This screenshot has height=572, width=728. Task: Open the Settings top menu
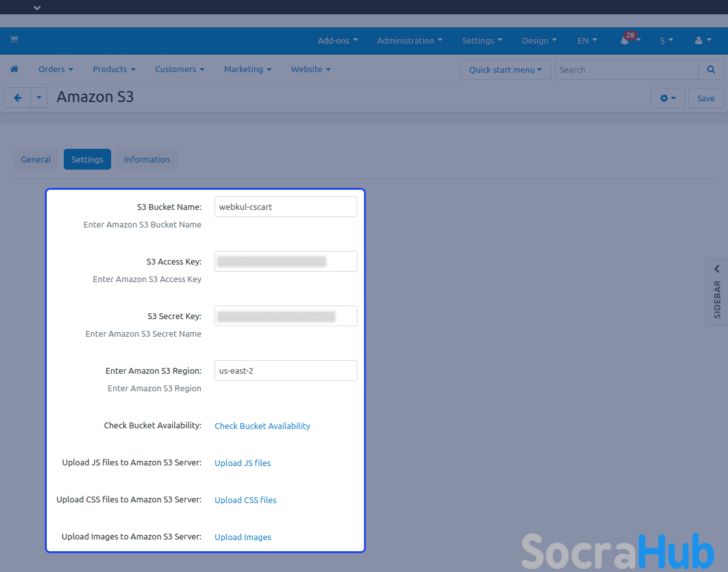tap(482, 40)
